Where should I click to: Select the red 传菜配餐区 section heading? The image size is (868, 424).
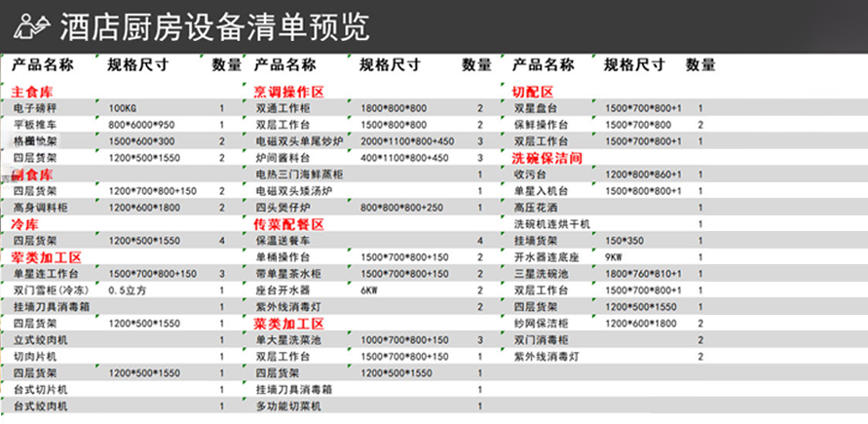tap(288, 225)
